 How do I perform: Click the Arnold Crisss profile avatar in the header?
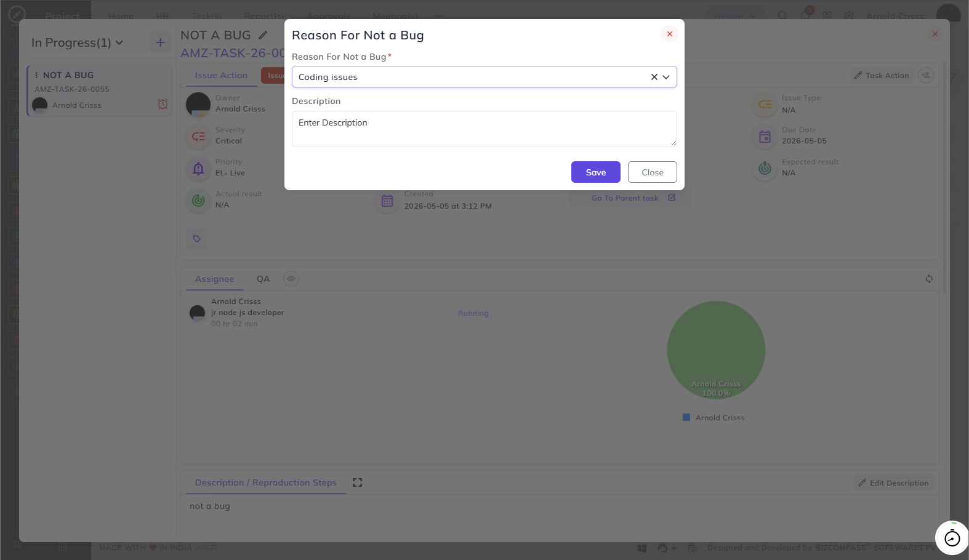pos(949,15)
